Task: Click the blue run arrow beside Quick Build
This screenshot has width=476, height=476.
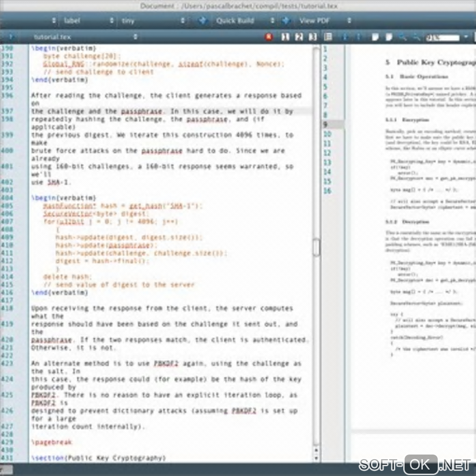Action: pos(202,21)
